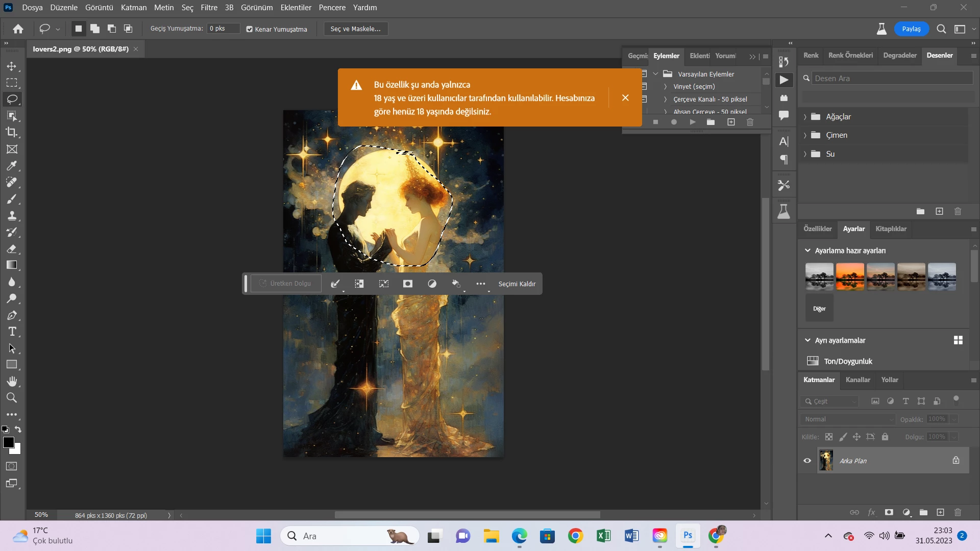Toggle Kenar Yumuşatma checkbox

pyautogui.click(x=250, y=29)
